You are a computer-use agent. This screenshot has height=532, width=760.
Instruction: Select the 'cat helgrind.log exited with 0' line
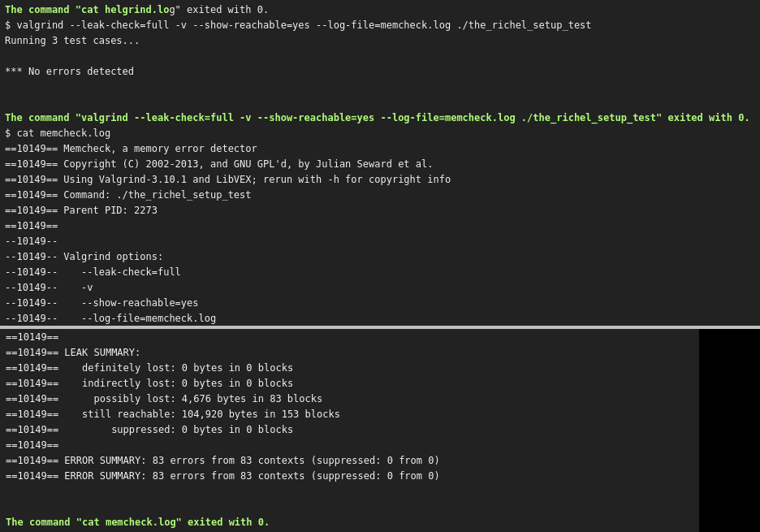[136, 9]
